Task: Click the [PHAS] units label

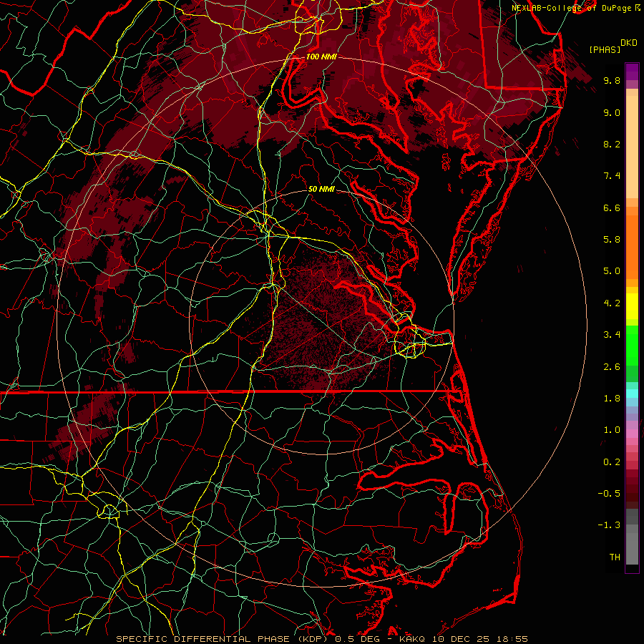Action: (x=605, y=50)
